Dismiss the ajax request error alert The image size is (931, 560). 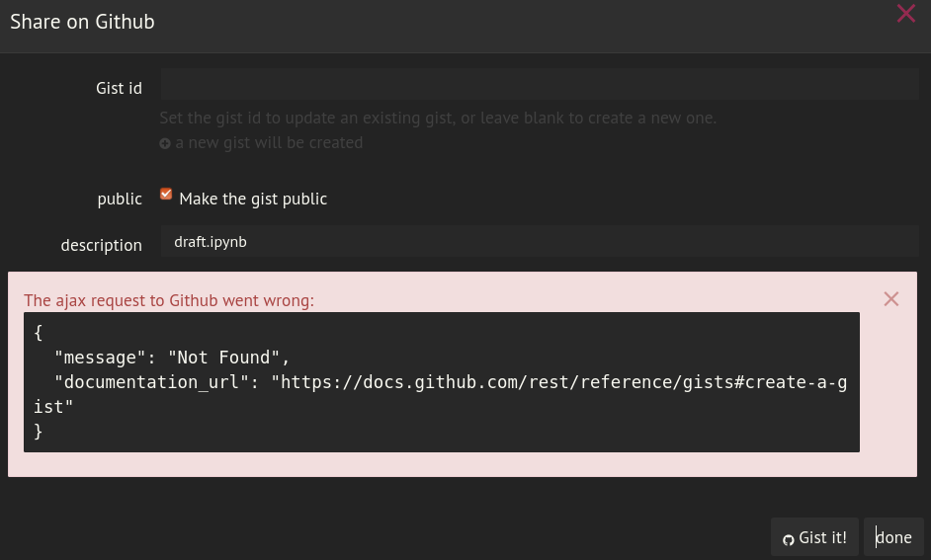tap(890, 299)
